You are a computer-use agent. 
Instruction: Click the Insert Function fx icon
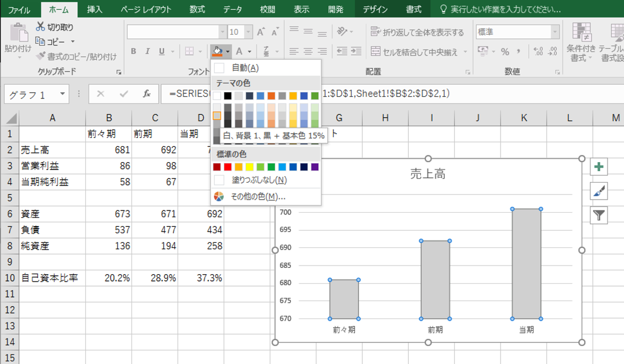coord(147,94)
